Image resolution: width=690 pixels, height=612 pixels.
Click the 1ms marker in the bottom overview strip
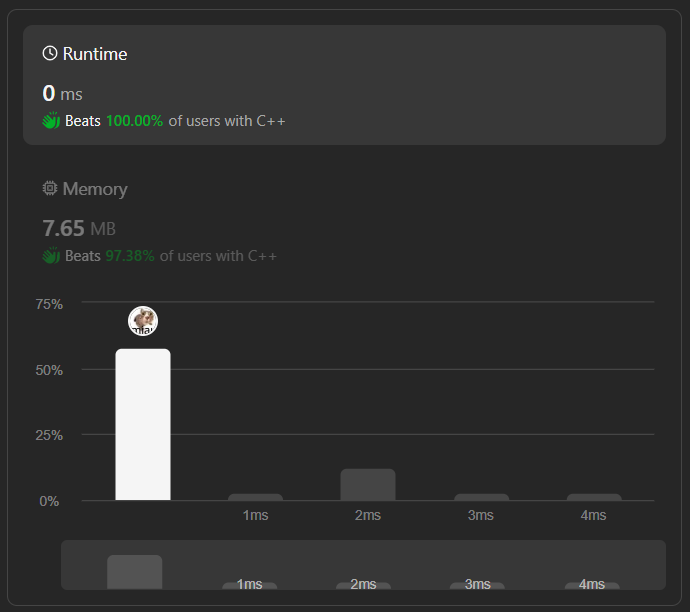[250, 584]
